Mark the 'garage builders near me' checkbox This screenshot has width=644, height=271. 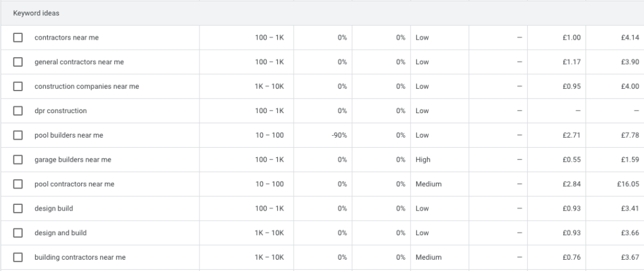(x=18, y=160)
